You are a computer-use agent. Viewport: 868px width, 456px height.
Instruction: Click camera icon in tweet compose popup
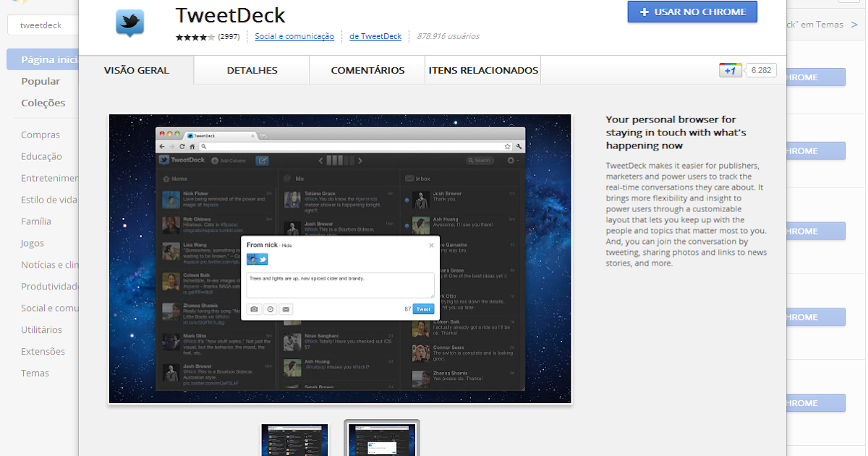pyautogui.click(x=255, y=309)
